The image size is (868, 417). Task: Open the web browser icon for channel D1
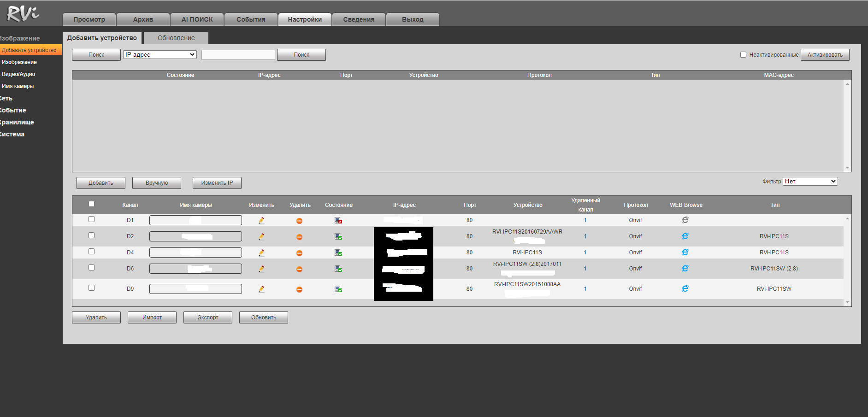[x=685, y=220]
